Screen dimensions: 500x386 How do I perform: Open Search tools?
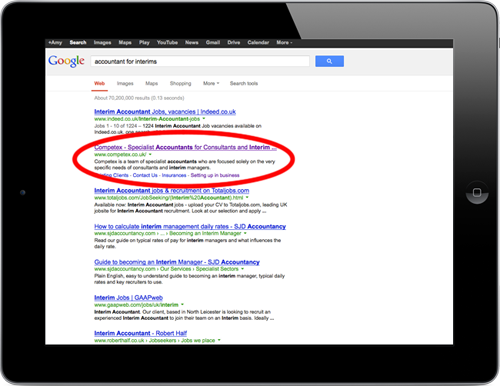(x=244, y=83)
